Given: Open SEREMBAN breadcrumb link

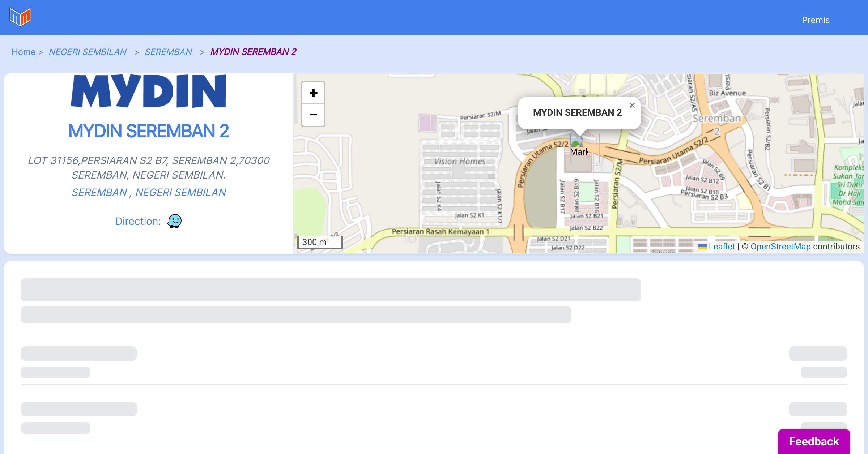Looking at the screenshot, I should coord(168,52).
